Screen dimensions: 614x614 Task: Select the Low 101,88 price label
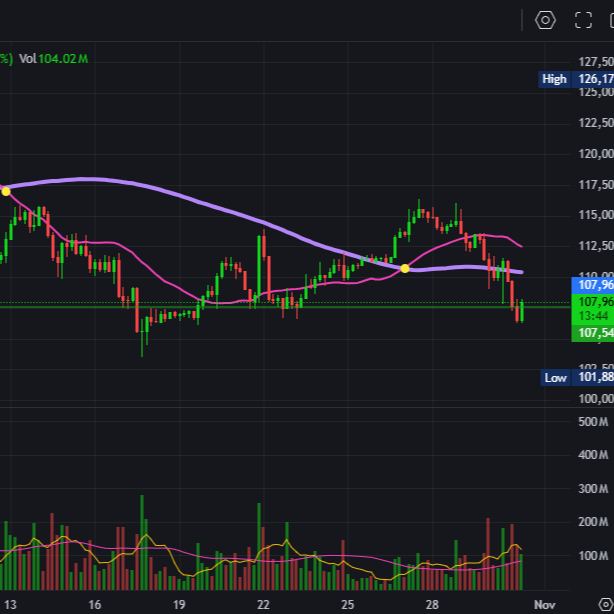pos(577,378)
